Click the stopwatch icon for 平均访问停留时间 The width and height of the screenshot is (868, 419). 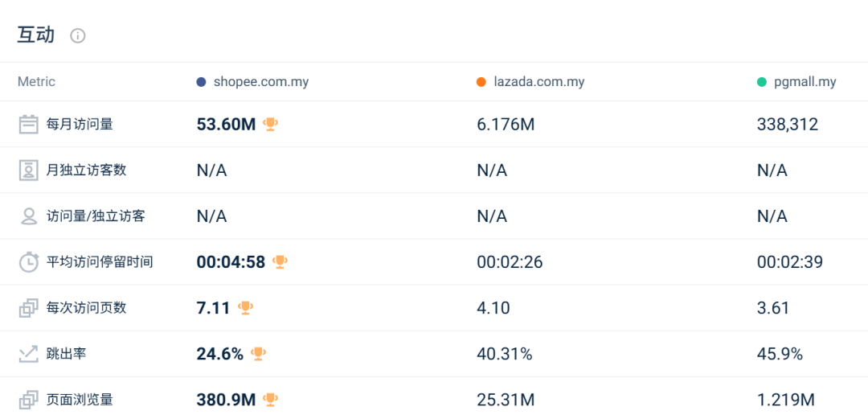coord(29,262)
